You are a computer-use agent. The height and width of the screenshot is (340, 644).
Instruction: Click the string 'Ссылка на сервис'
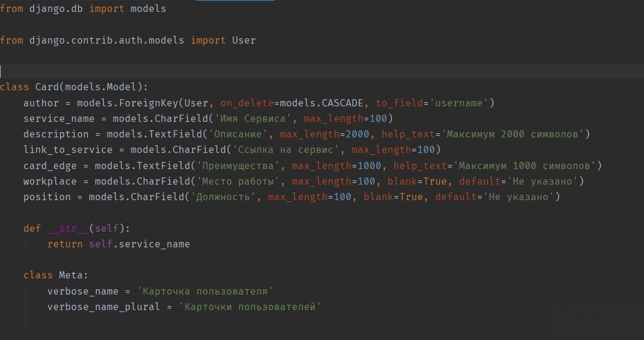285,150
